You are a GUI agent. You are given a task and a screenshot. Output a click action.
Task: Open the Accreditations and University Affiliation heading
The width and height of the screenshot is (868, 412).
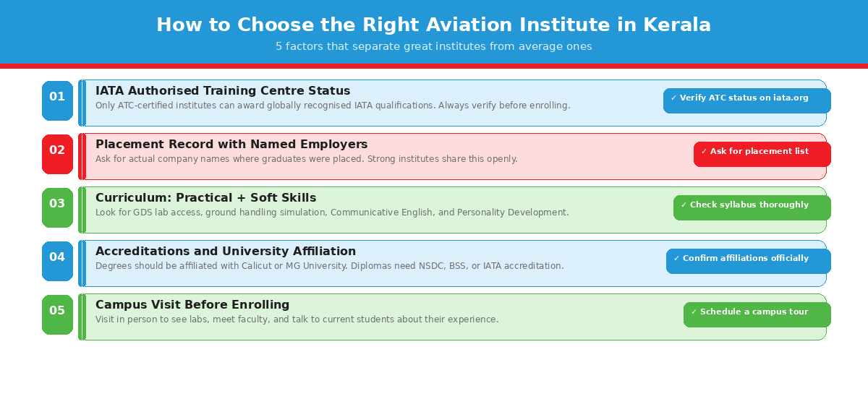point(226,252)
